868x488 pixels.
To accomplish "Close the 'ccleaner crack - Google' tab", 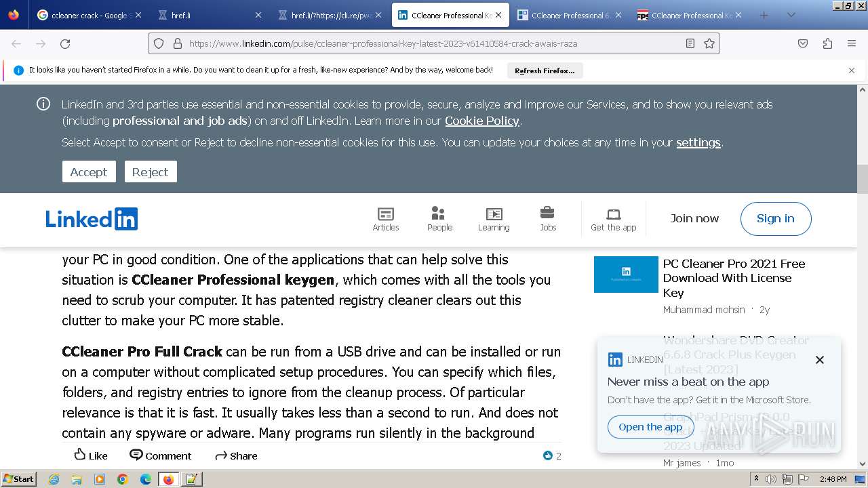I will [x=138, y=15].
